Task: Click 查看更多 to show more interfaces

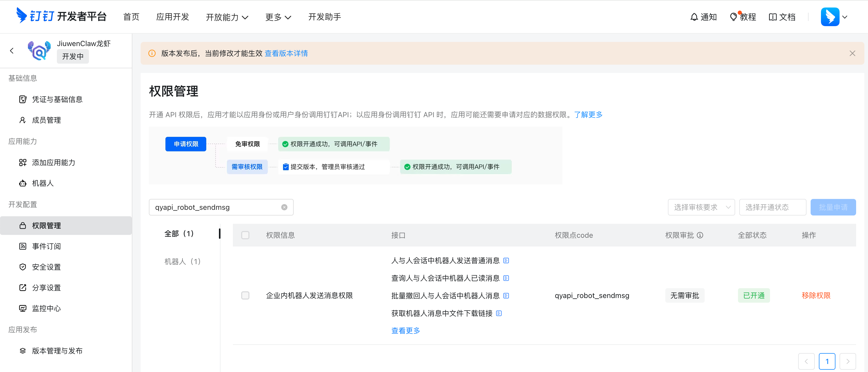Action: click(x=405, y=331)
